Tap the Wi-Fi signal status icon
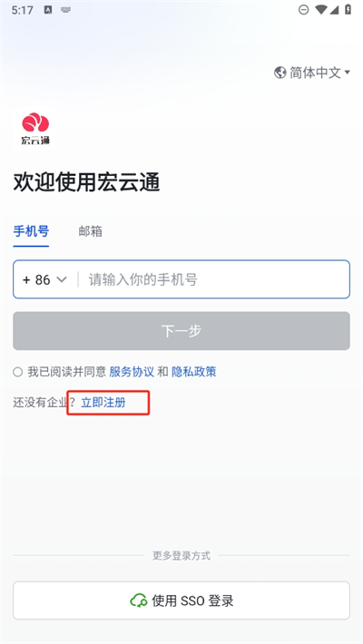Image resolution: width=363 pixels, height=644 pixels. [x=321, y=9]
